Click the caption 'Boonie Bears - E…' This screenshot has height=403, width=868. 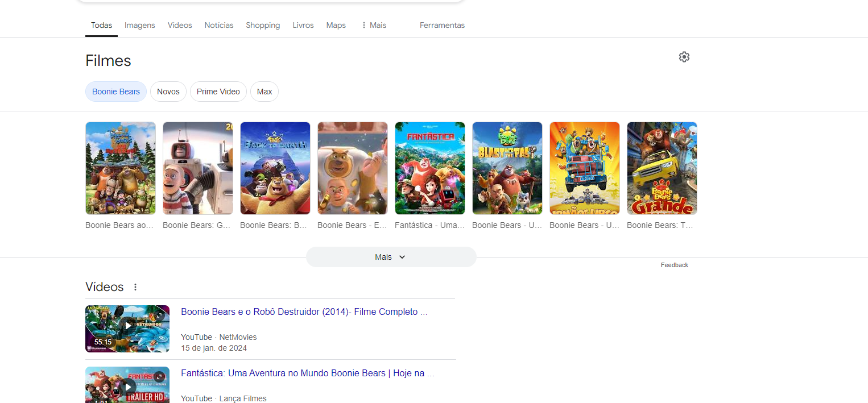click(352, 225)
